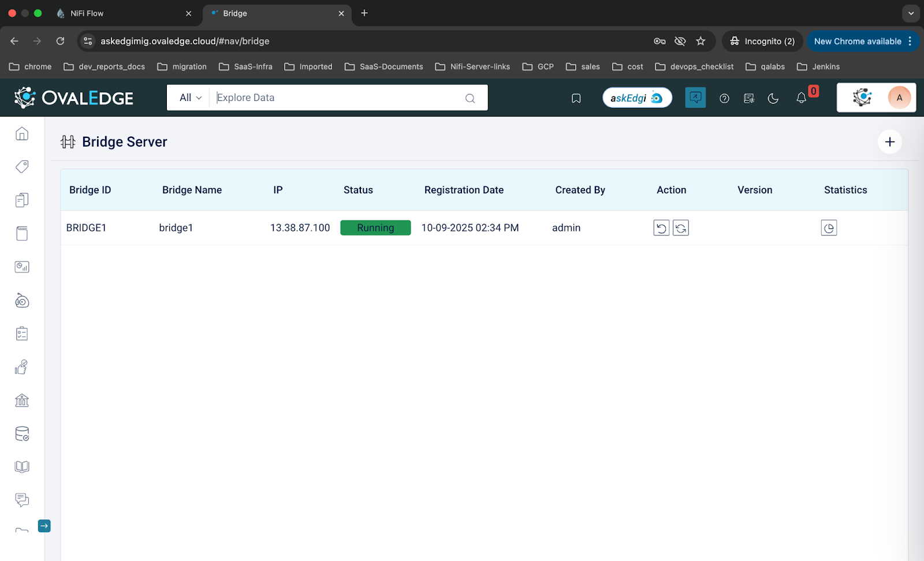Click the Explore Data search field
Image resolution: width=924 pixels, height=561 pixels.
[338, 98]
